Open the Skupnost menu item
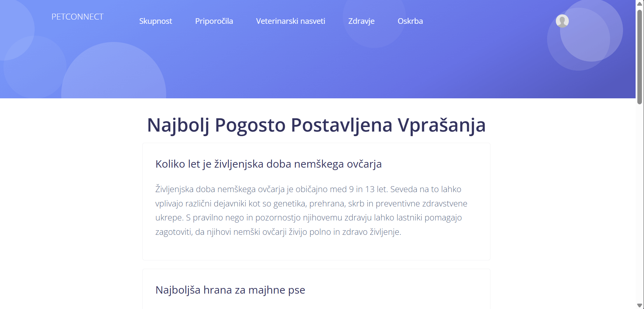The image size is (644, 309). 156,21
